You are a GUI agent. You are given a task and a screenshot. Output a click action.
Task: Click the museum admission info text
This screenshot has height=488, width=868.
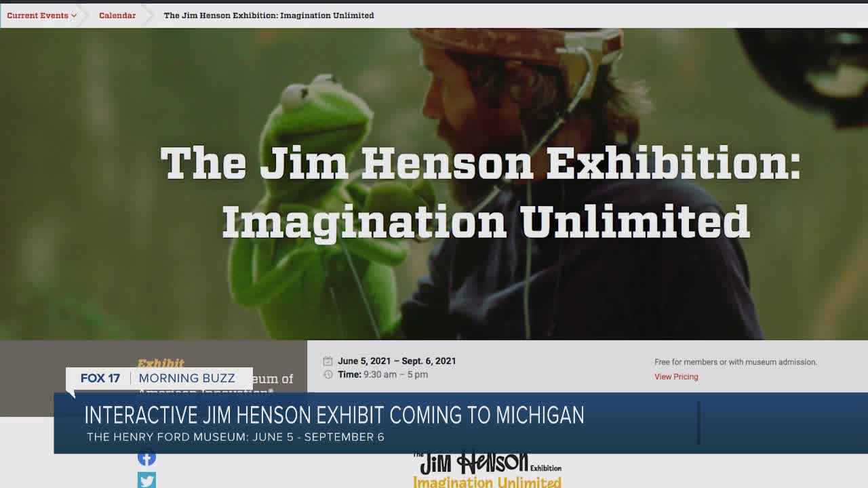click(735, 363)
